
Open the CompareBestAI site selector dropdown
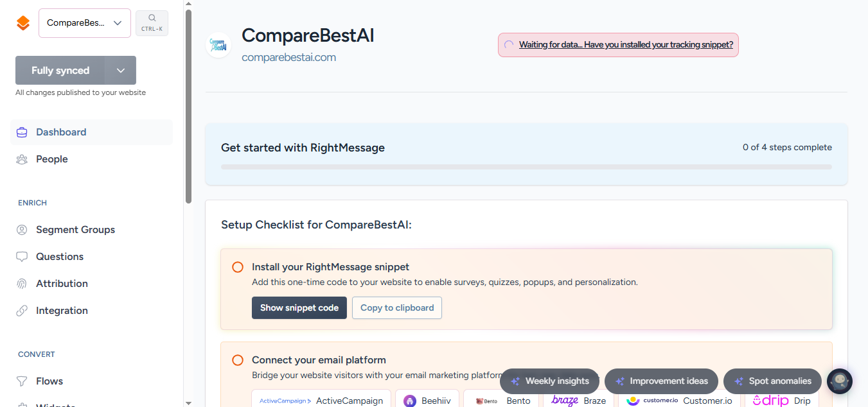click(85, 23)
